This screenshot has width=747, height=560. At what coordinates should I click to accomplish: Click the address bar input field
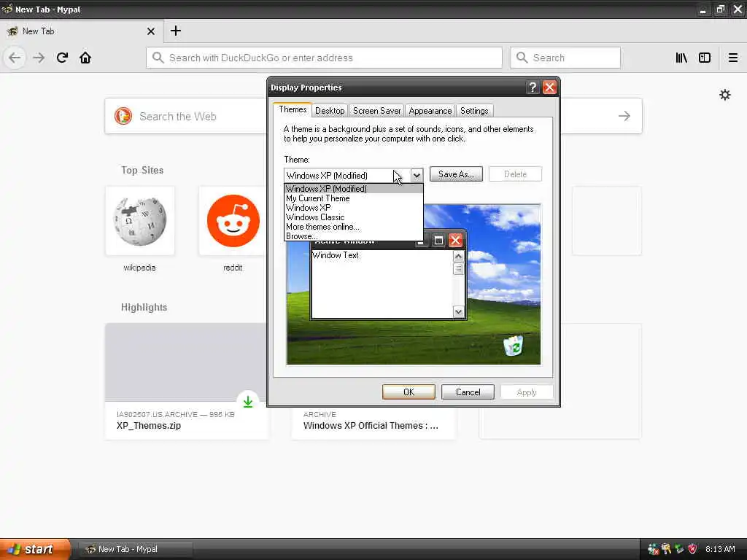click(x=324, y=58)
